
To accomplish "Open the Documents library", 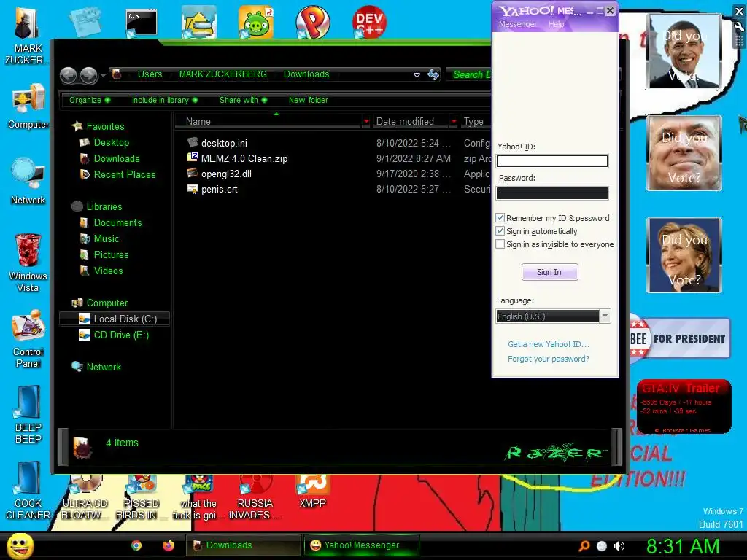I will [x=117, y=222].
